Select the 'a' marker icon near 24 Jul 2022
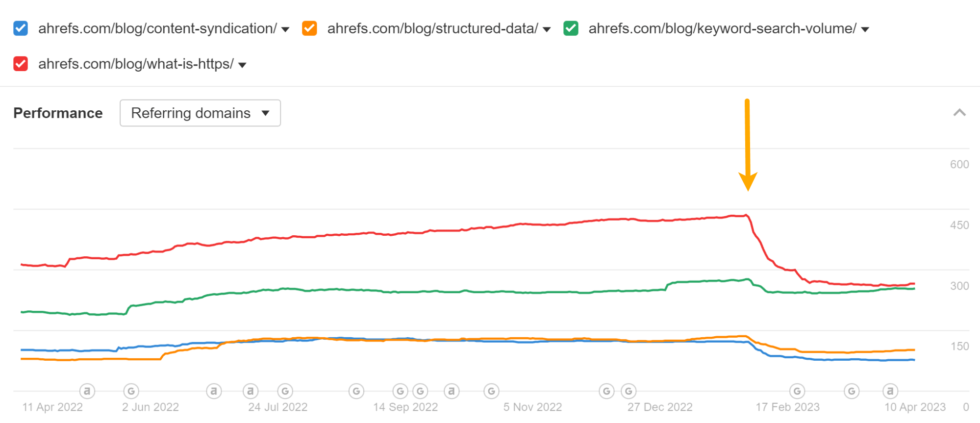Viewport: 980px width, 423px height. 251,391
